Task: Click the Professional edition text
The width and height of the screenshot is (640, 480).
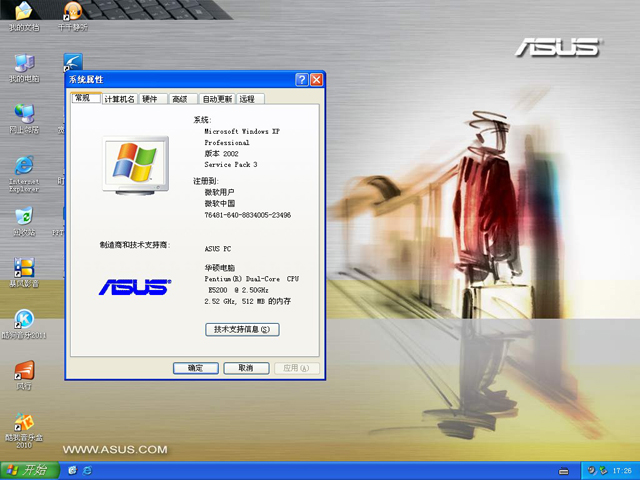Action: coord(227,142)
